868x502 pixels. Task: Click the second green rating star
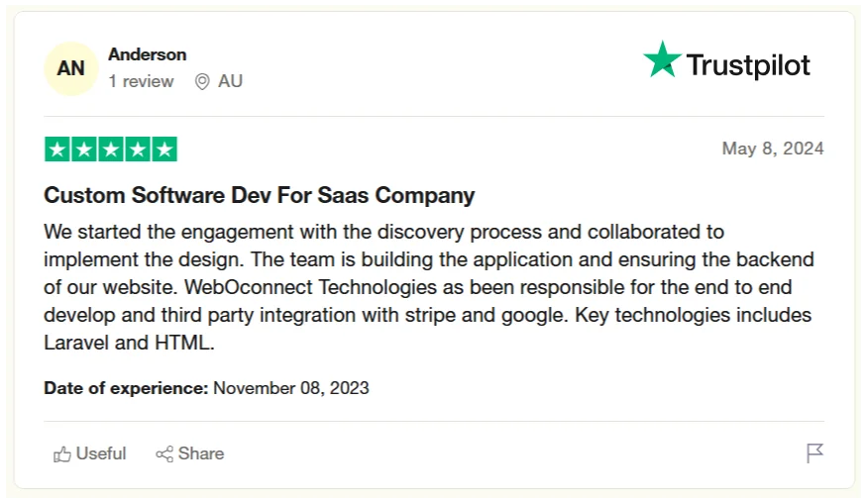pyautogui.click(x=84, y=150)
